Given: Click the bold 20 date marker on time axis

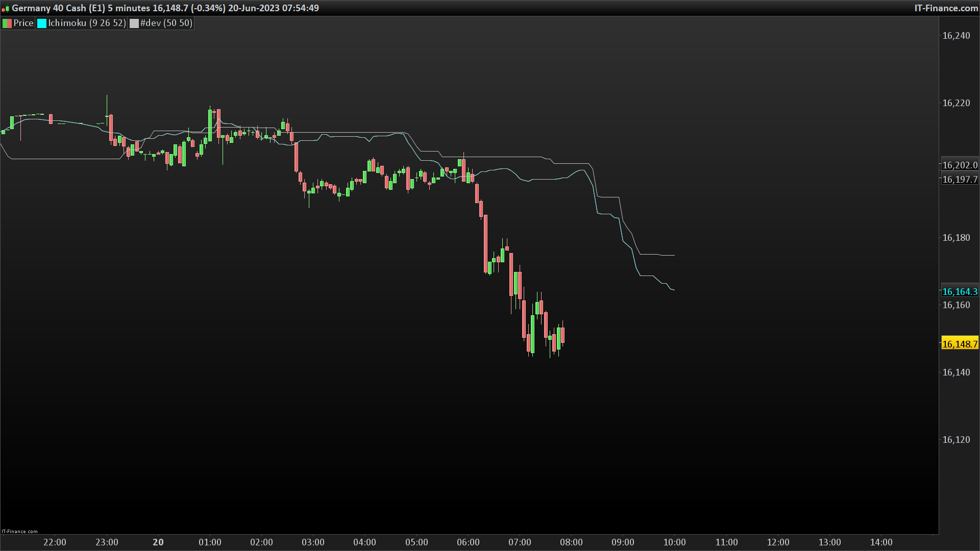Looking at the screenshot, I should click(x=158, y=542).
